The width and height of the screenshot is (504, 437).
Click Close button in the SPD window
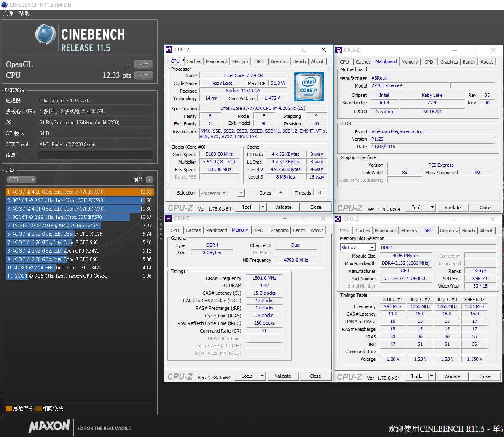pos(485,376)
